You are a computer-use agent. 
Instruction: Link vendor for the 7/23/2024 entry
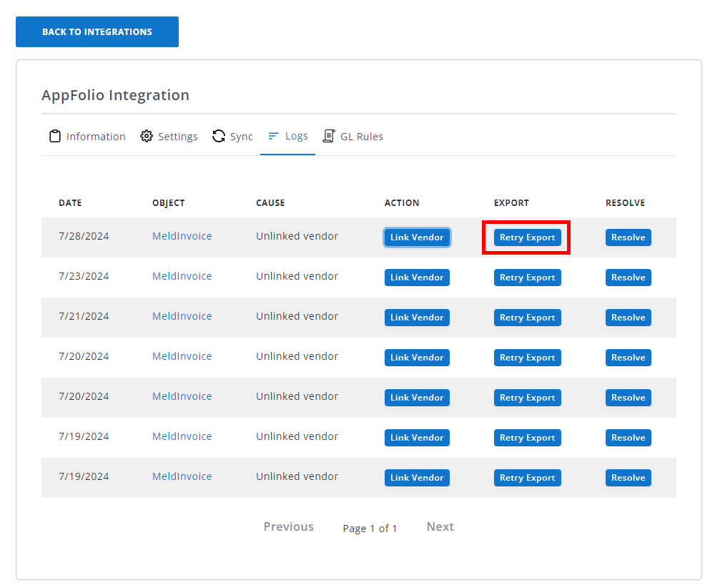[417, 278]
